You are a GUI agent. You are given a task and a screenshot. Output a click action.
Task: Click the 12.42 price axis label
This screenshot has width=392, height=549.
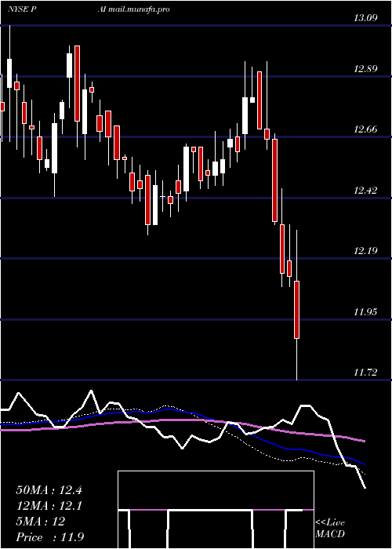pos(365,191)
